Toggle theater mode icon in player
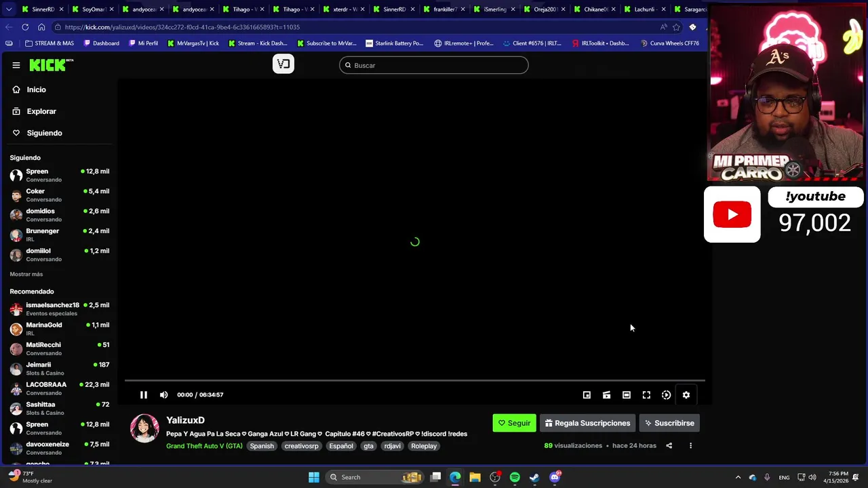This screenshot has width=868, height=488. pos(627,395)
